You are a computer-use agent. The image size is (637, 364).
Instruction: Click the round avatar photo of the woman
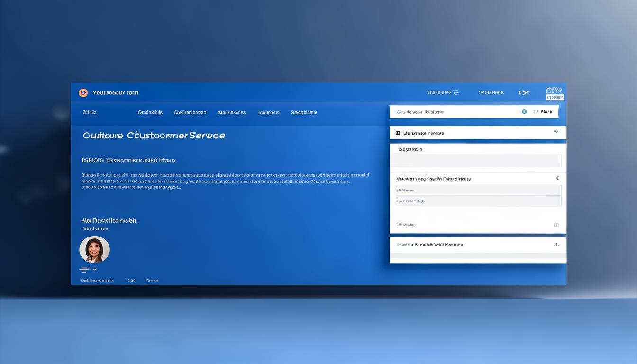(95, 250)
